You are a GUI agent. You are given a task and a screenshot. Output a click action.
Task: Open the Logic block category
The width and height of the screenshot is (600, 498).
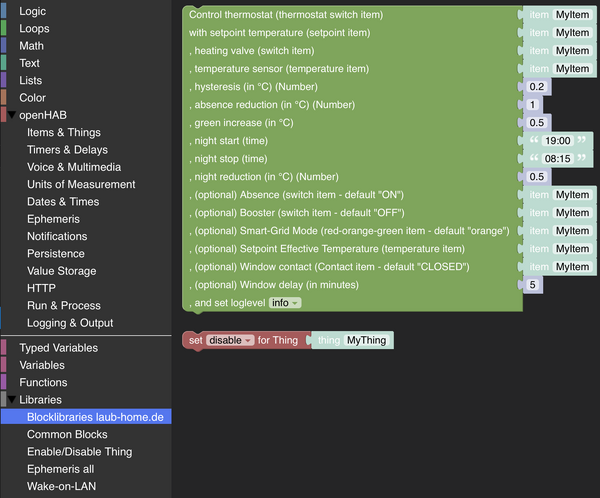[x=32, y=11]
